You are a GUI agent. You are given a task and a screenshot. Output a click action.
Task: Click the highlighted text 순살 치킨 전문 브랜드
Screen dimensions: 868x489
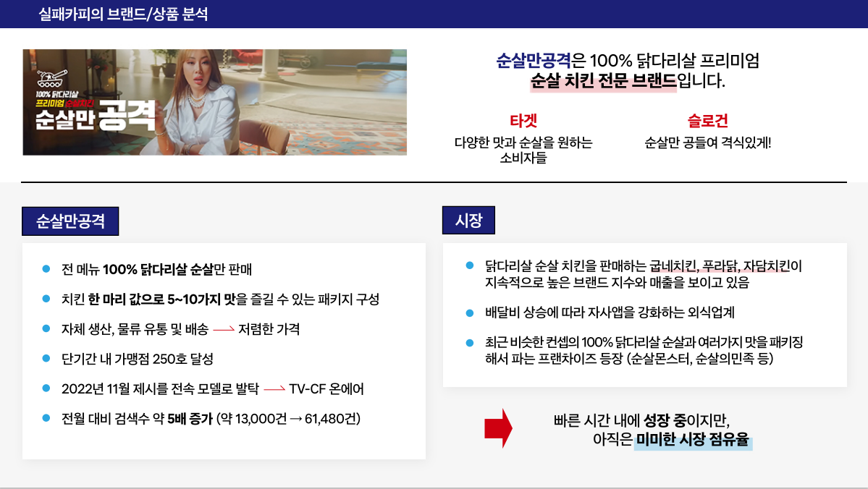coord(603,81)
